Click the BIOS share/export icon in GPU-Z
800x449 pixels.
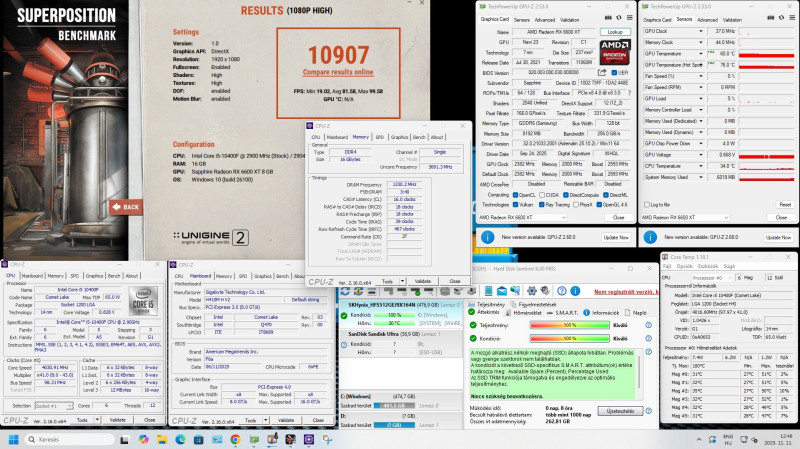pos(602,72)
